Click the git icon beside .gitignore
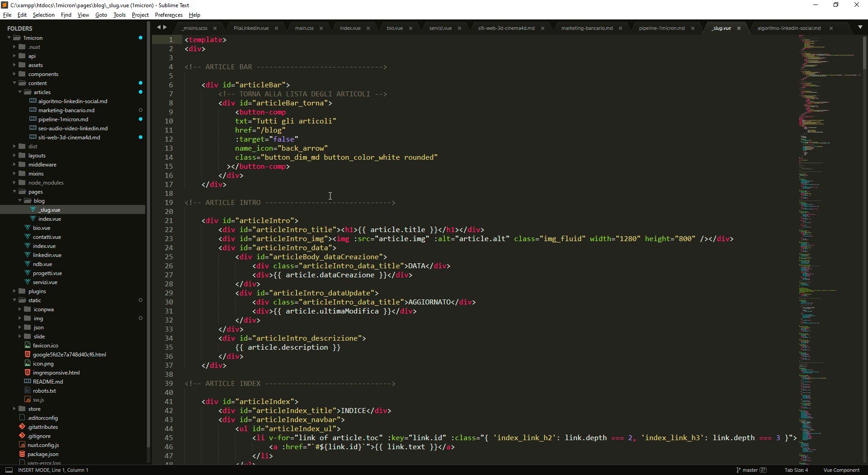The width and height of the screenshot is (868, 475). 21,436
